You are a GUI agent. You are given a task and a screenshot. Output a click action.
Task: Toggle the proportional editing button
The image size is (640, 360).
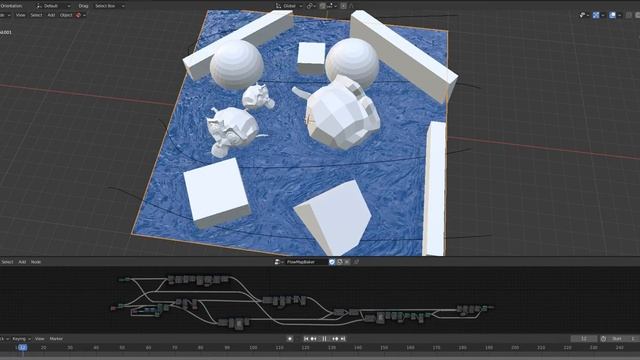[343, 6]
